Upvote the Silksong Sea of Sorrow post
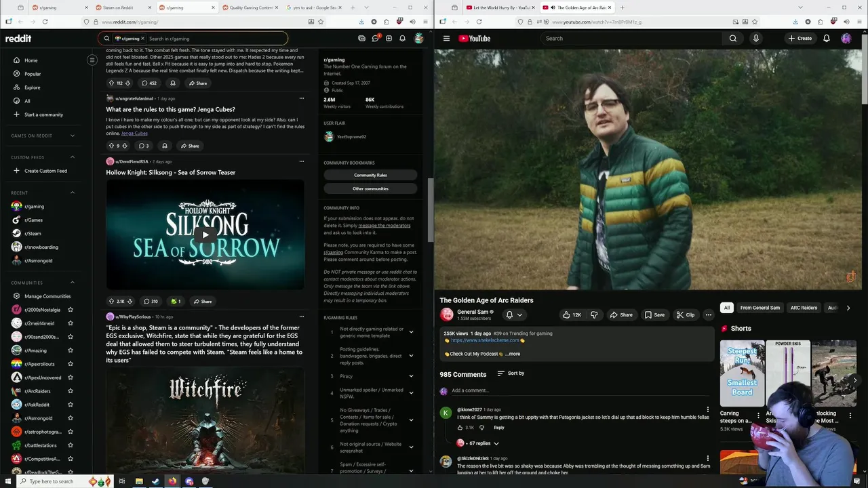Viewport: 868px width, 488px height. coord(112,301)
